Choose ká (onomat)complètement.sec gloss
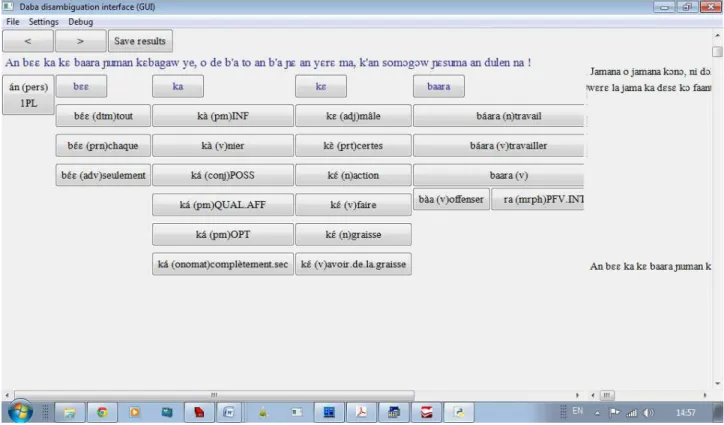 pyautogui.click(x=223, y=264)
